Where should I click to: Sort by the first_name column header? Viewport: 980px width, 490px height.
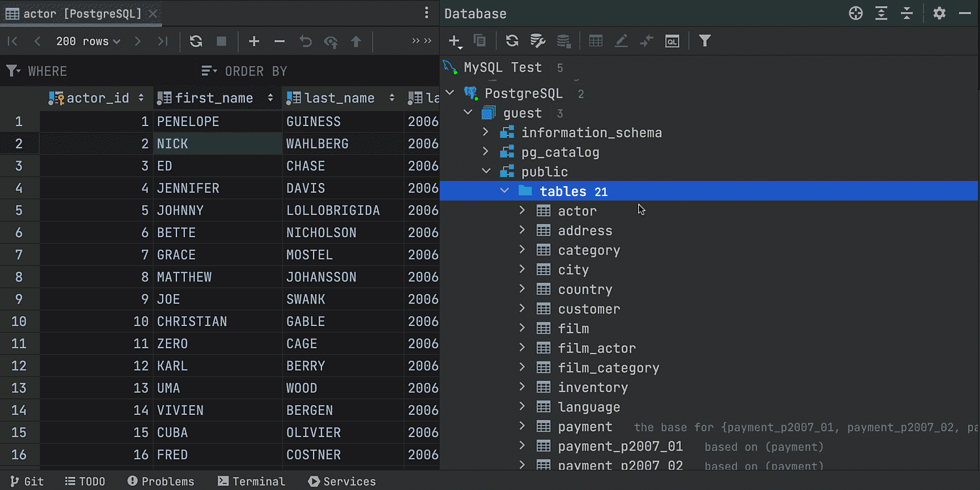pyautogui.click(x=218, y=98)
